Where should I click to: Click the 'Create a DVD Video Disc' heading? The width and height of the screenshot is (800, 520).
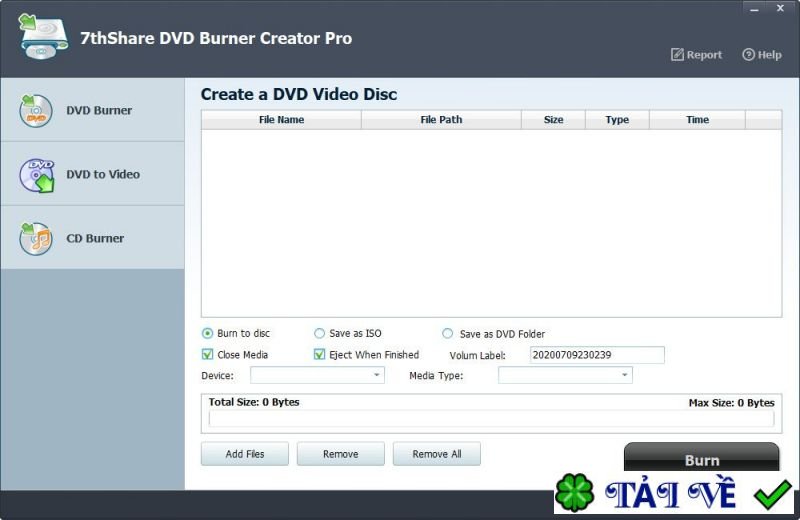pyautogui.click(x=298, y=94)
